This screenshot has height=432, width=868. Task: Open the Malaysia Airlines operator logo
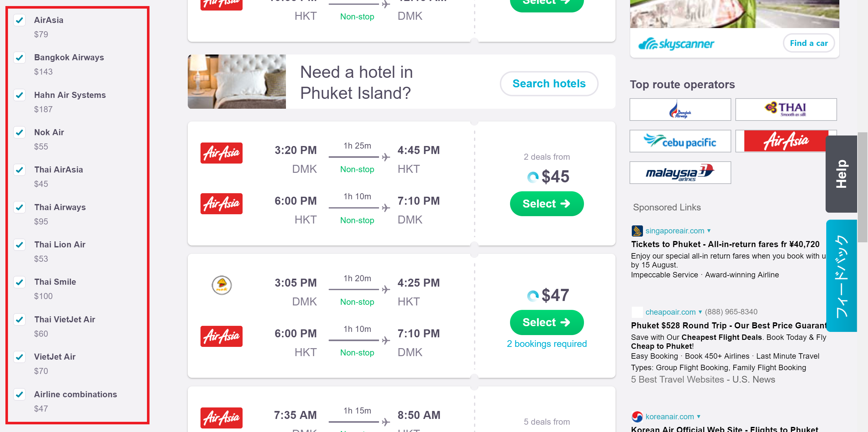[680, 172]
